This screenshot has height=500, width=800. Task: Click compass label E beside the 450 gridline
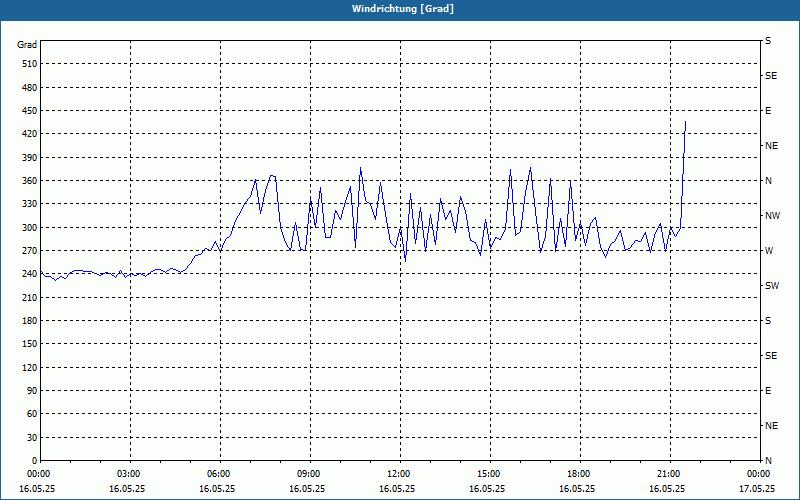click(x=768, y=111)
